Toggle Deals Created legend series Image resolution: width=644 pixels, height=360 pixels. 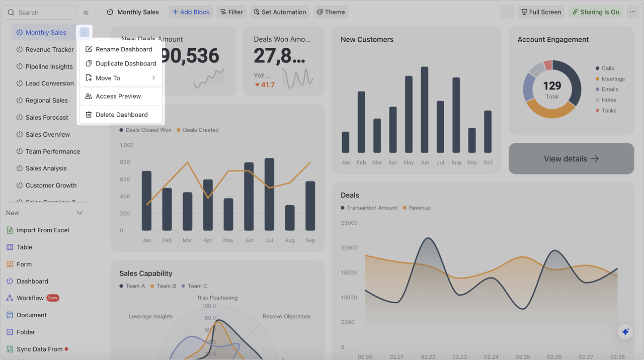(198, 130)
